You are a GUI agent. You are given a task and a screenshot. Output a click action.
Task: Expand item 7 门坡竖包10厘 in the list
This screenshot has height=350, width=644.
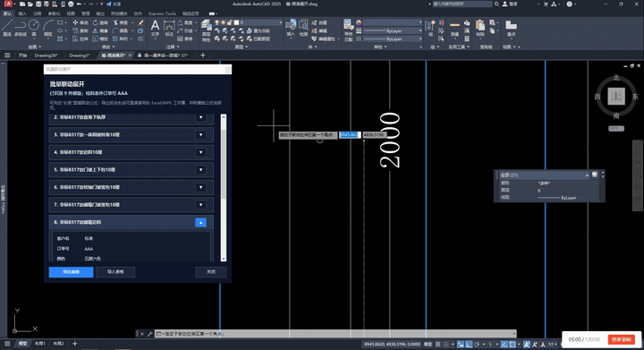(201, 205)
